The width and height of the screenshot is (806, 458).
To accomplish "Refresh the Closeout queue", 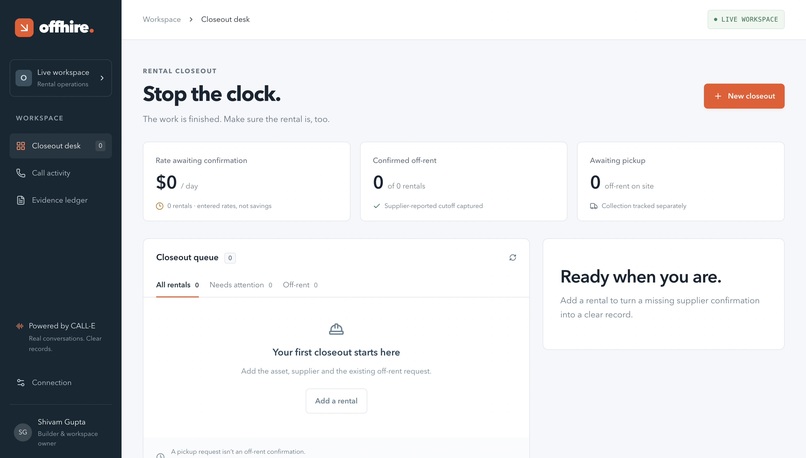I will pyautogui.click(x=512, y=258).
